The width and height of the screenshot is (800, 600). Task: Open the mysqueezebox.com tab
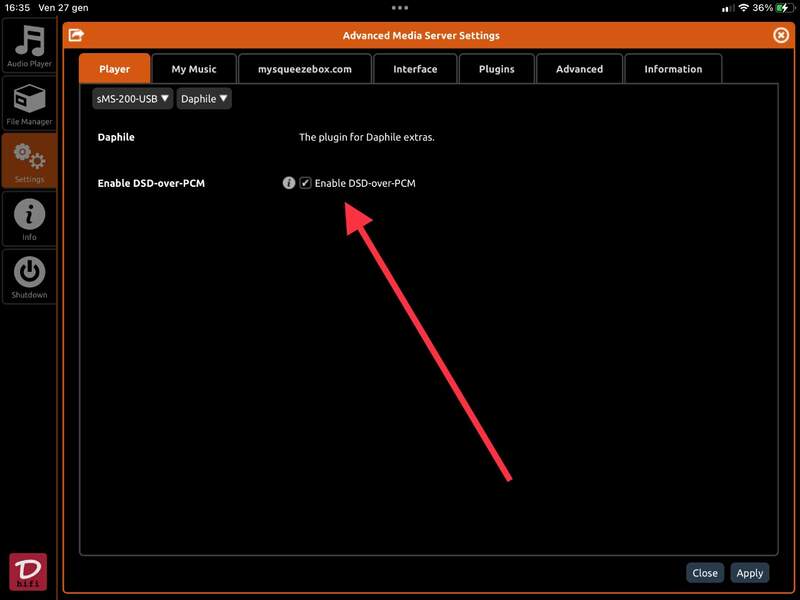click(x=304, y=69)
